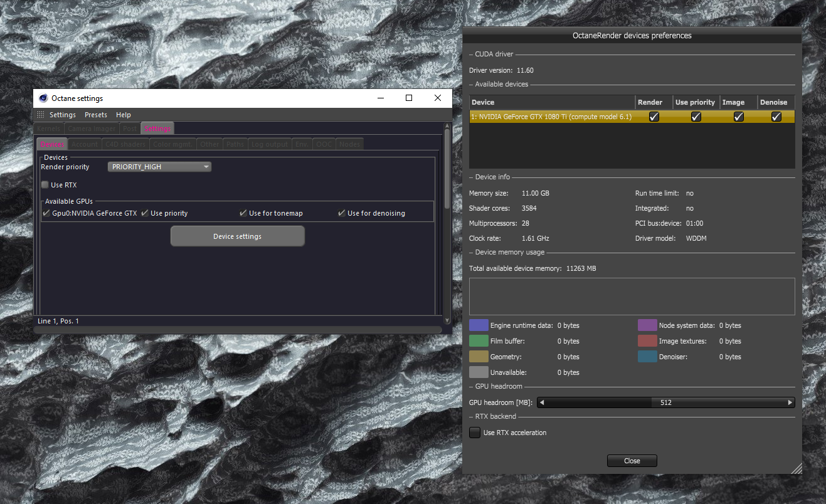Minimize the Octane settings window

click(380, 98)
